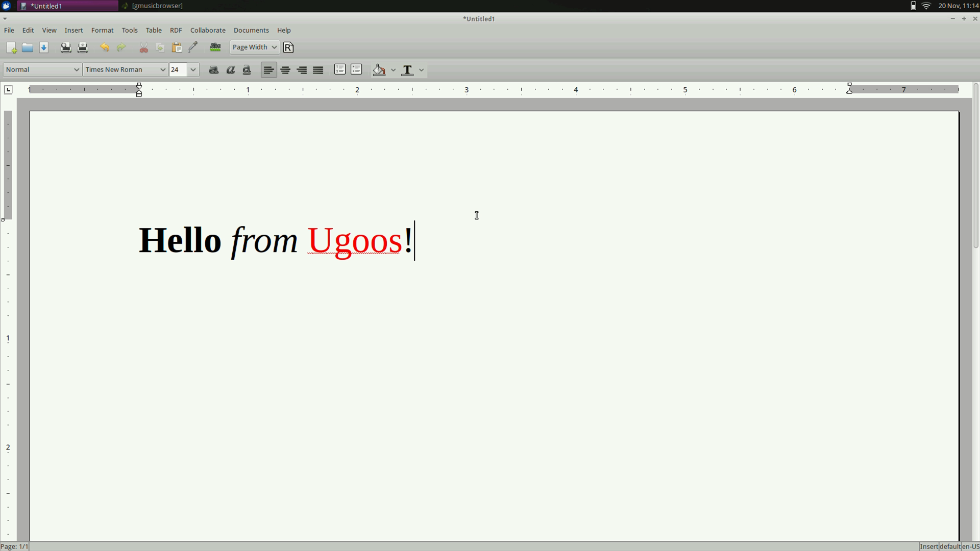This screenshot has width=980, height=551.
Task: Run spell check with the Abc icon
Action: coord(215,47)
